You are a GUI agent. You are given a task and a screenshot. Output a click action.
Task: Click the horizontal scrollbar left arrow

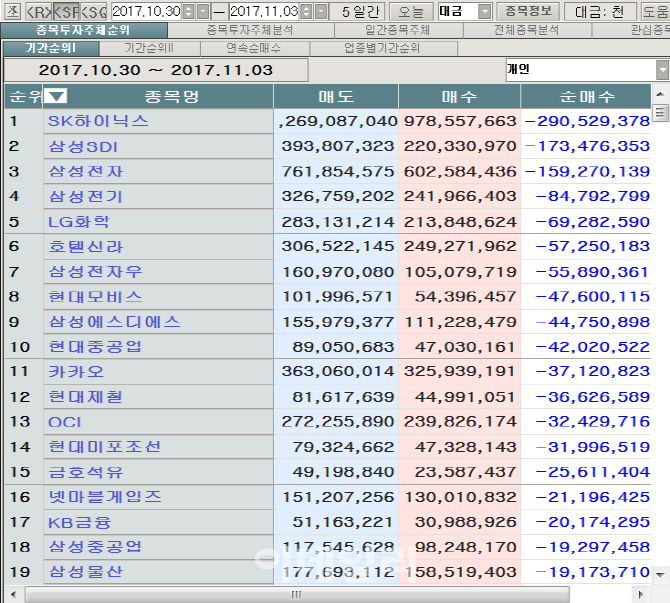(14, 594)
